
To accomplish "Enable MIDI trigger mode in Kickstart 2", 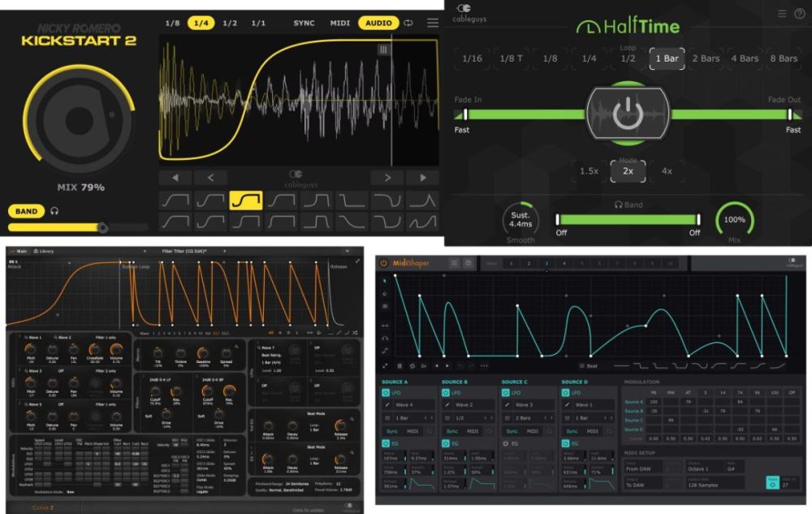I will tap(339, 23).
